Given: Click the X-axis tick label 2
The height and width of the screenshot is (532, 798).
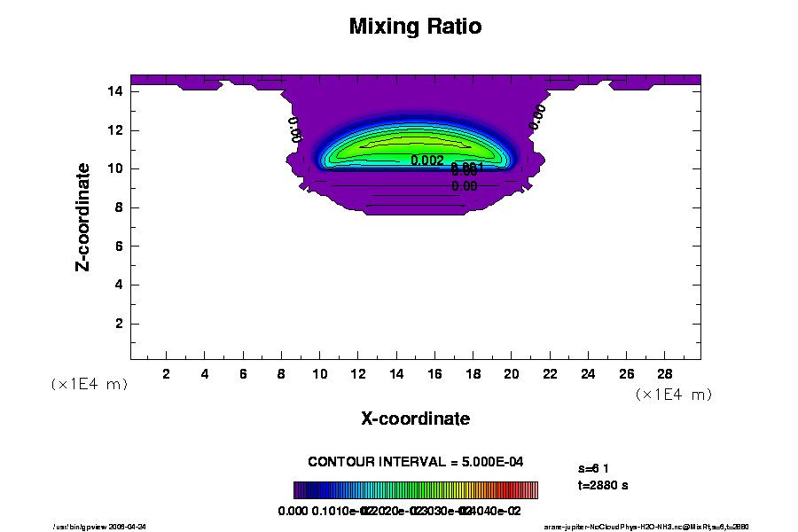Looking at the screenshot, I should (167, 373).
